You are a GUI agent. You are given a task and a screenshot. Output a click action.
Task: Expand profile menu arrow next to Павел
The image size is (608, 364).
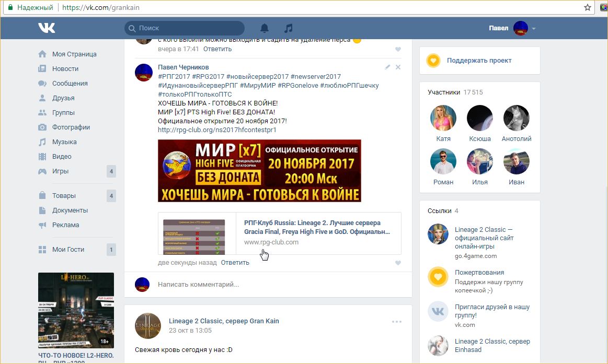tap(534, 28)
